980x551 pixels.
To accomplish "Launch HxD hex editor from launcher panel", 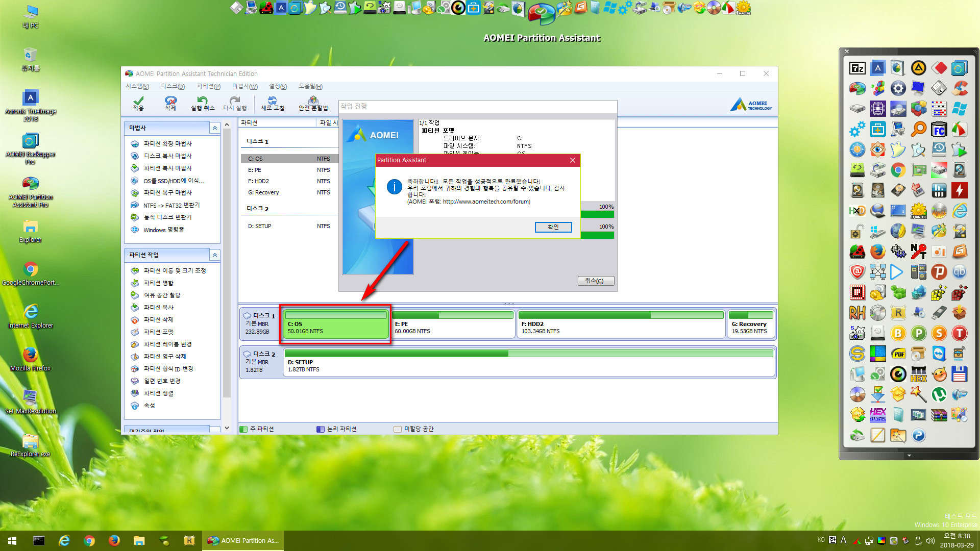I will 857,211.
